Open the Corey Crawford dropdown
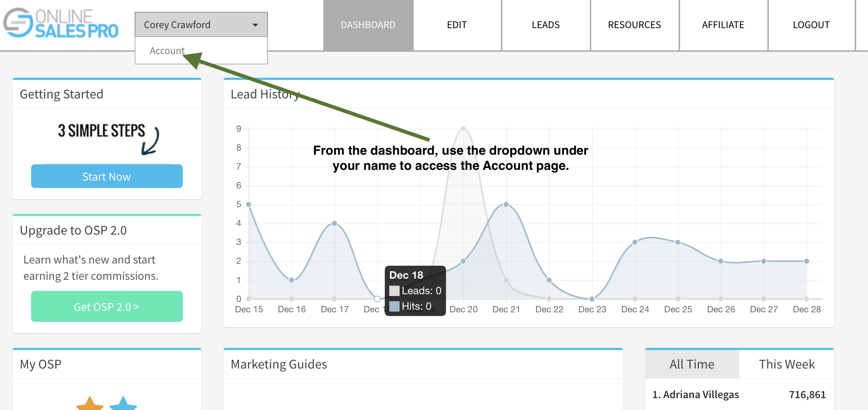 [201, 24]
